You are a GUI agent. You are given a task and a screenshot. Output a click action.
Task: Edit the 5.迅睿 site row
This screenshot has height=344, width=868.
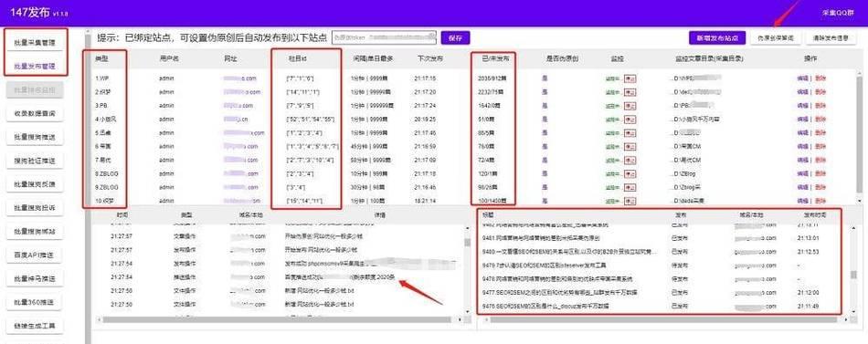803,132
